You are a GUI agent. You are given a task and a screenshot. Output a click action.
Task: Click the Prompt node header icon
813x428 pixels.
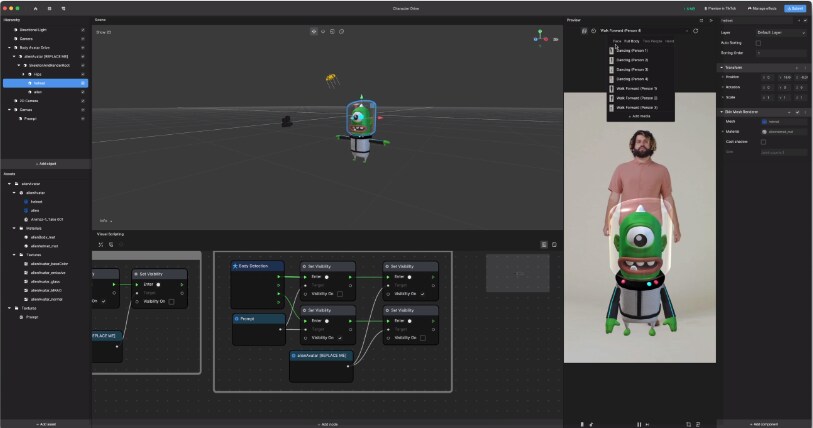[x=236, y=319]
